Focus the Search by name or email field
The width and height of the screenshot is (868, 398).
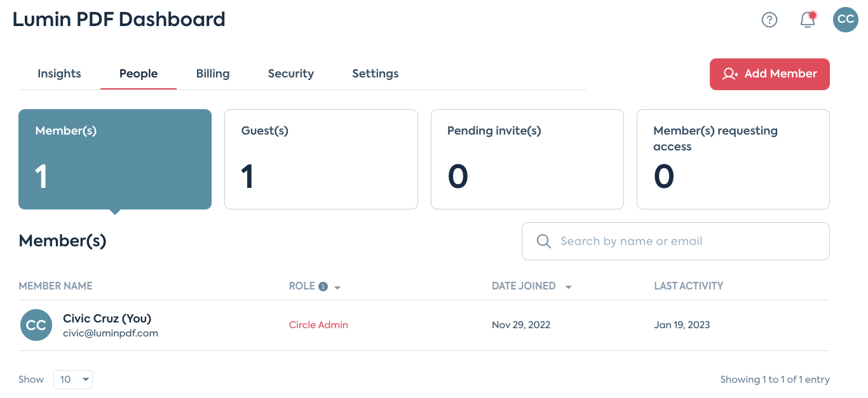coord(675,241)
